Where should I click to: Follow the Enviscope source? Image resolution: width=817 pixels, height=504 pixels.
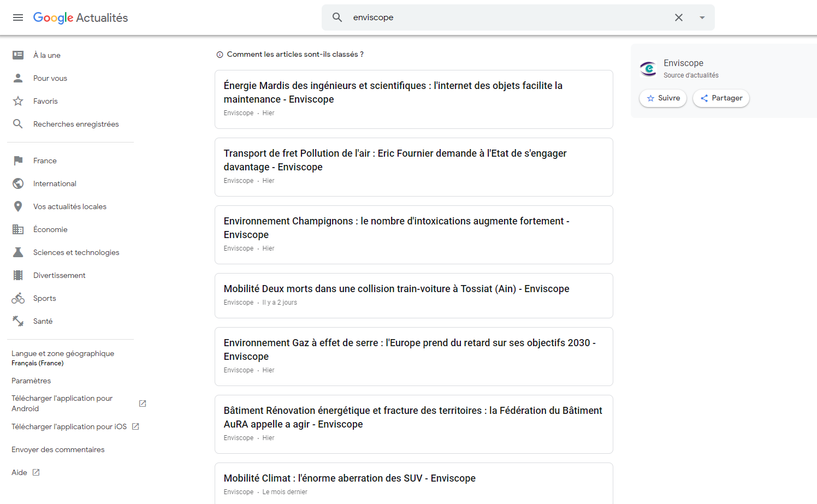663,98
